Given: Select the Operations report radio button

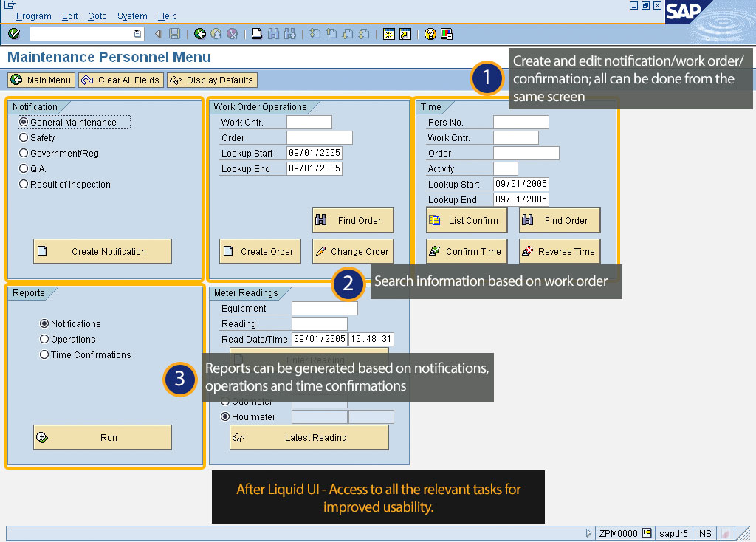Looking at the screenshot, I should [x=44, y=340].
